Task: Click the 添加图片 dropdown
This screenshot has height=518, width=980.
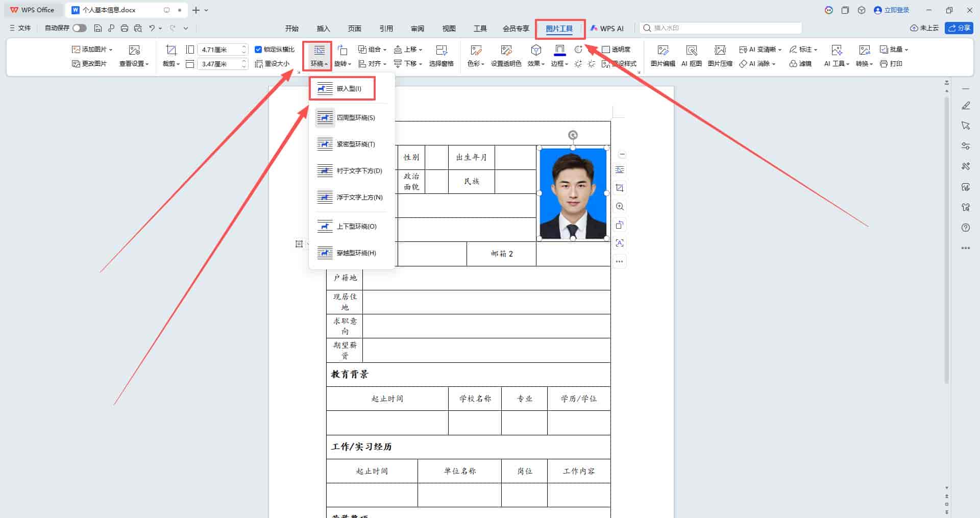Action: [92, 50]
